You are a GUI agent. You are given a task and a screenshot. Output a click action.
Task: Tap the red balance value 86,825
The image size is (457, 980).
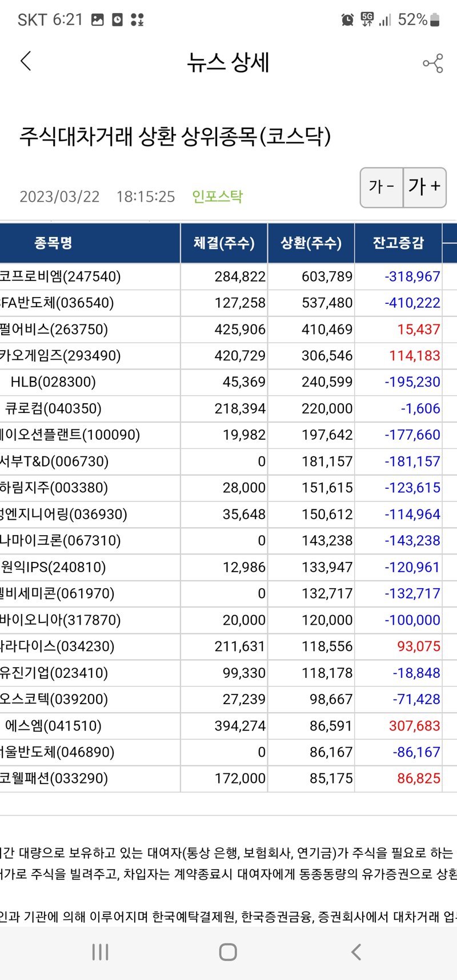(x=419, y=779)
